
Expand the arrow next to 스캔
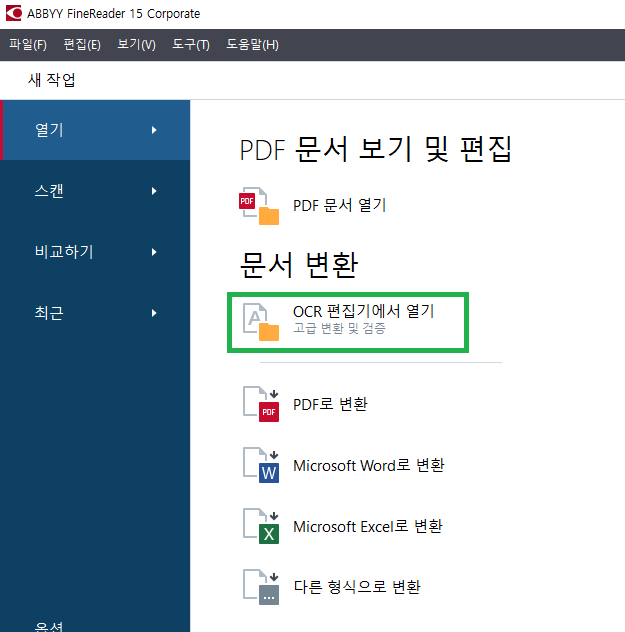coord(154,191)
